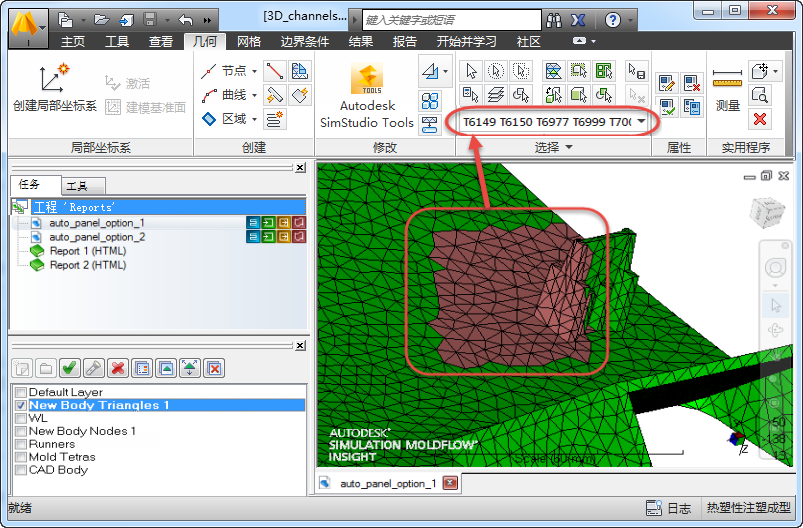Image resolution: width=803 pixels, height=528 pixels.
Task: Click the open folder icon in quick access
Action: tap(102, 20)
